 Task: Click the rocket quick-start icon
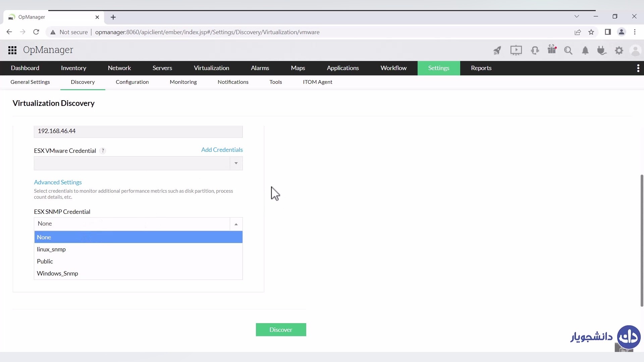tap(497, 51)
